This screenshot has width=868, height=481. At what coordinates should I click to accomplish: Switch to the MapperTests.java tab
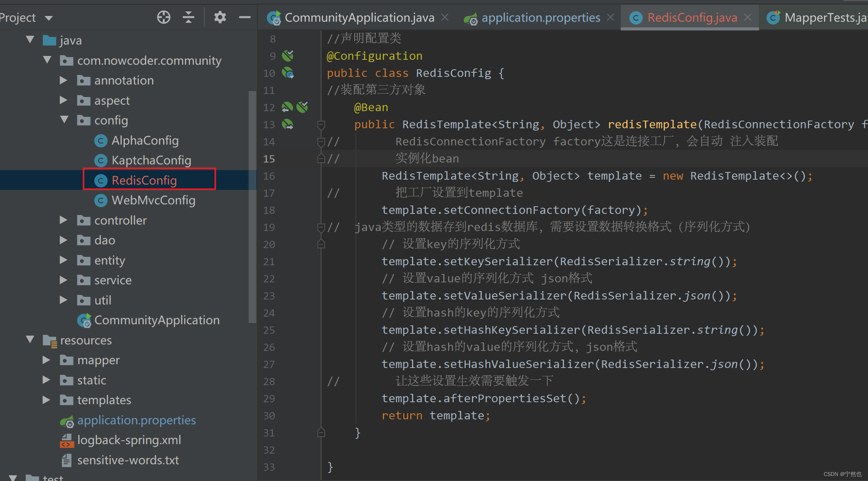tap(823, 17)
